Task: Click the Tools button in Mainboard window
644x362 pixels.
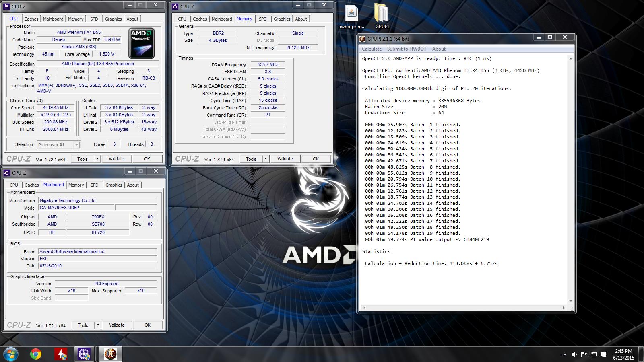Action: click(x=83, y=325)
